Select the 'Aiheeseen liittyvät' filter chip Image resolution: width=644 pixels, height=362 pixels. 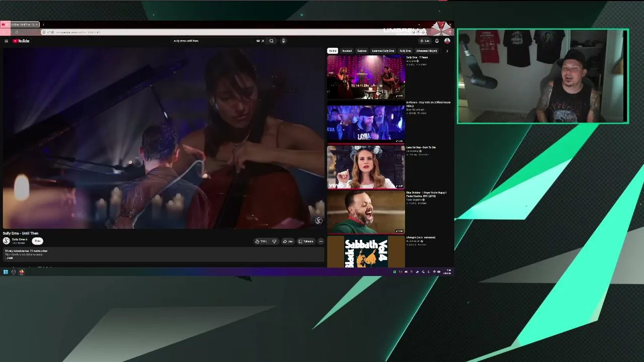point(427,51)
